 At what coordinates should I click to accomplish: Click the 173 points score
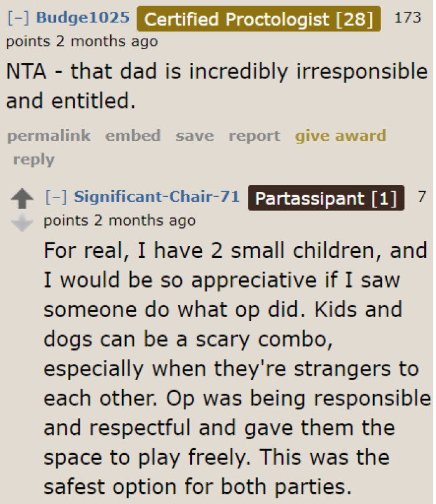(407, 17)
